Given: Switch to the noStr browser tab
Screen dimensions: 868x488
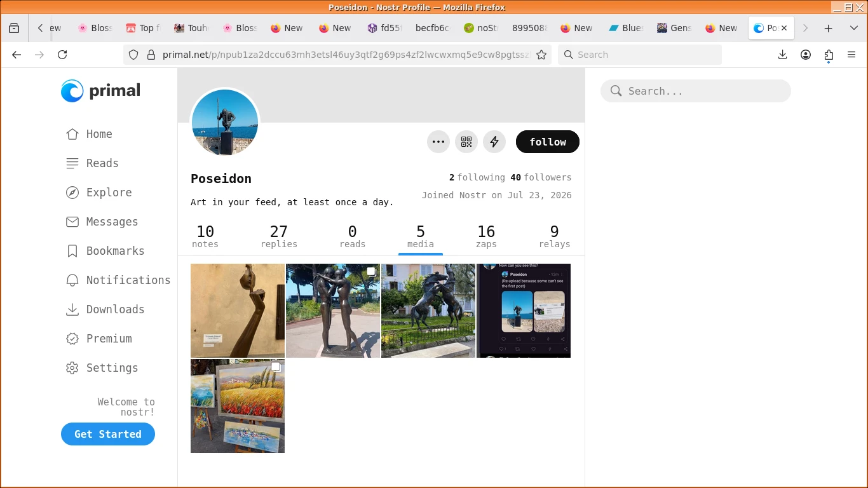Looking at the screenshot, I should pyautogui.click(x=481, y=28).
